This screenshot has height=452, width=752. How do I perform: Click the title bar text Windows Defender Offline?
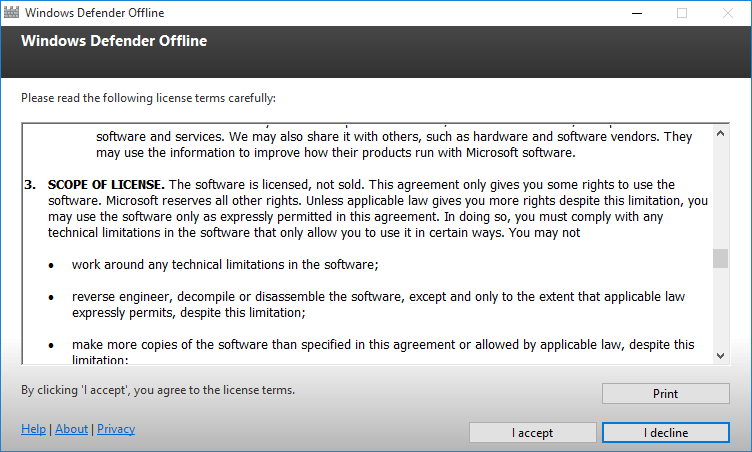tap(94, 13)
